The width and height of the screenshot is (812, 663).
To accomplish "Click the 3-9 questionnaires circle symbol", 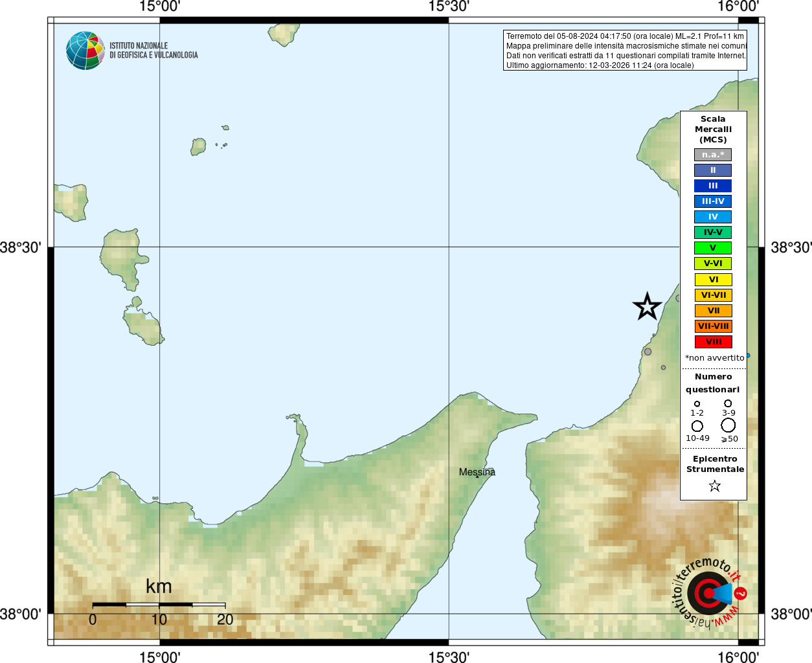I will [x=728, y=403].
